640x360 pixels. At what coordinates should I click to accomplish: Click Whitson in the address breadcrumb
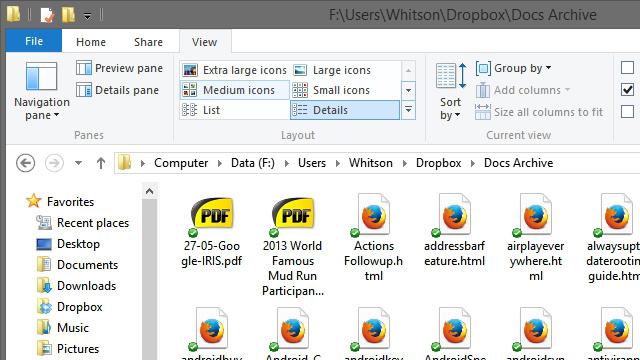(371, 163)
